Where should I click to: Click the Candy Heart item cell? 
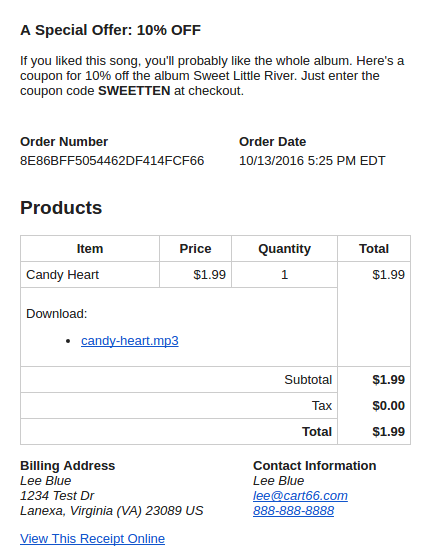click(90, 275)
